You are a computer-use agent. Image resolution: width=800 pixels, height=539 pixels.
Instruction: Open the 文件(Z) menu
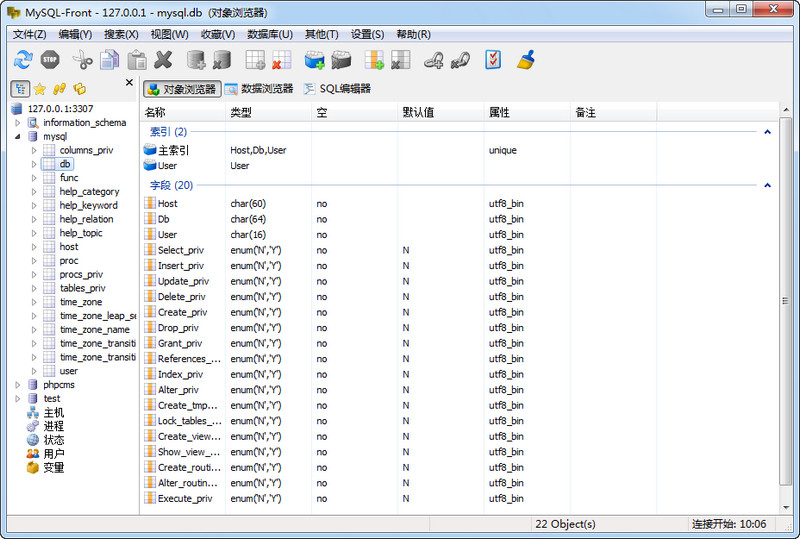click(x=29, y=34)
